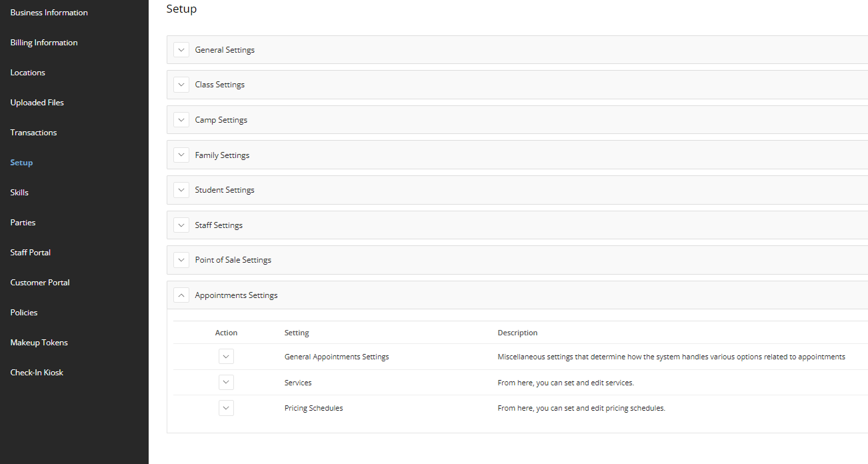This screenshot has height=464, width=868.
Task: Open Staff Portal in the sidebar
Action: click(31, 253)
